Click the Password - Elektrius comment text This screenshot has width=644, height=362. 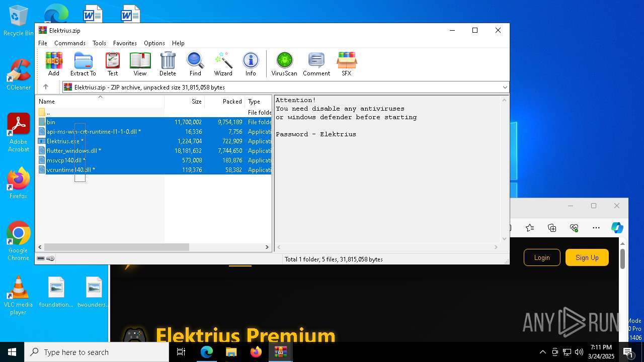coord(316,134)
